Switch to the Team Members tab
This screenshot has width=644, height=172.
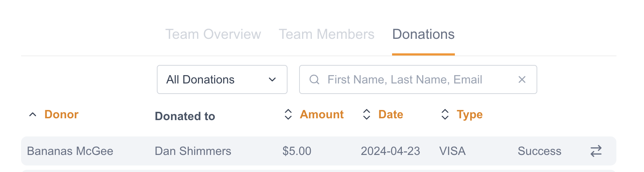(326, 34)
